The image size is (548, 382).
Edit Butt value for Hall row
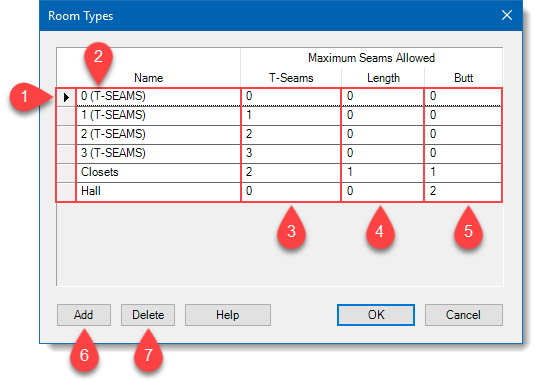(463, 191)
